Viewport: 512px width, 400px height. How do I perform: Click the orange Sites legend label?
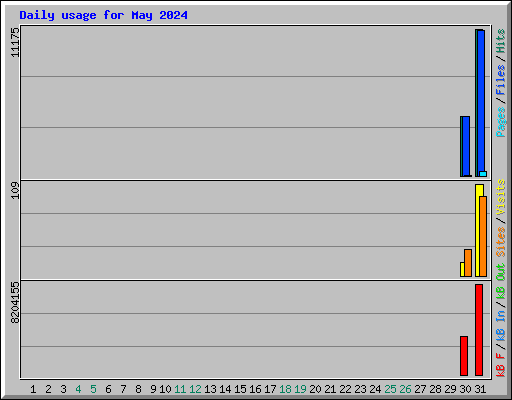pyautogui.click(x=501, y=241)
